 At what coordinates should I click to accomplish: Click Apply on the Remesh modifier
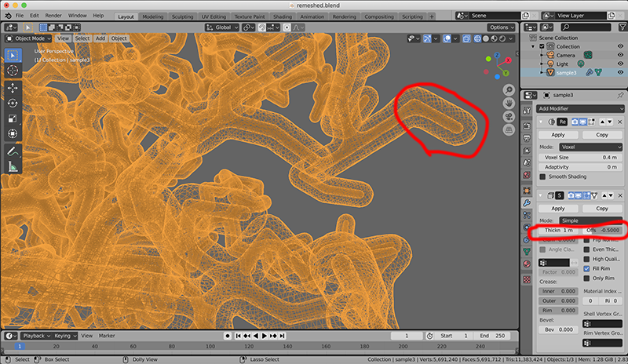click(x=558, y=135)
